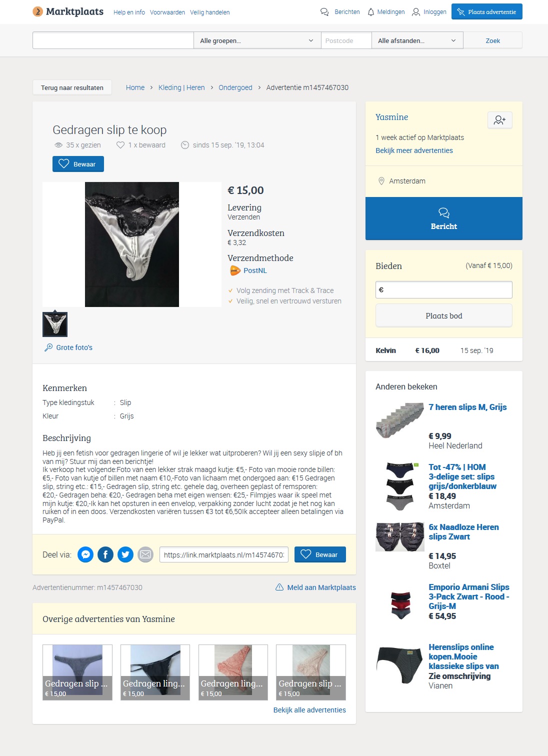Click Plaats bod button
Screen dimensions: 548x756
(x=444, y=316)
